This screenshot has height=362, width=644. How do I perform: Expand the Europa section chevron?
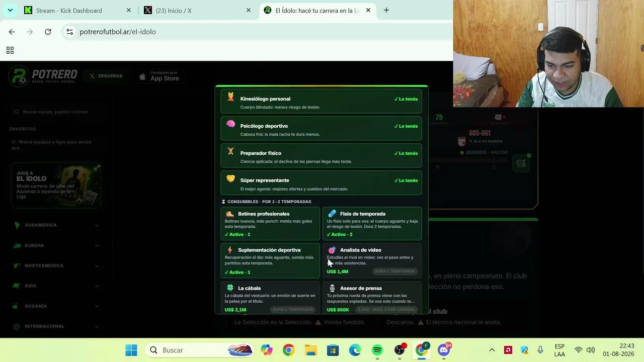coord(97,245)
